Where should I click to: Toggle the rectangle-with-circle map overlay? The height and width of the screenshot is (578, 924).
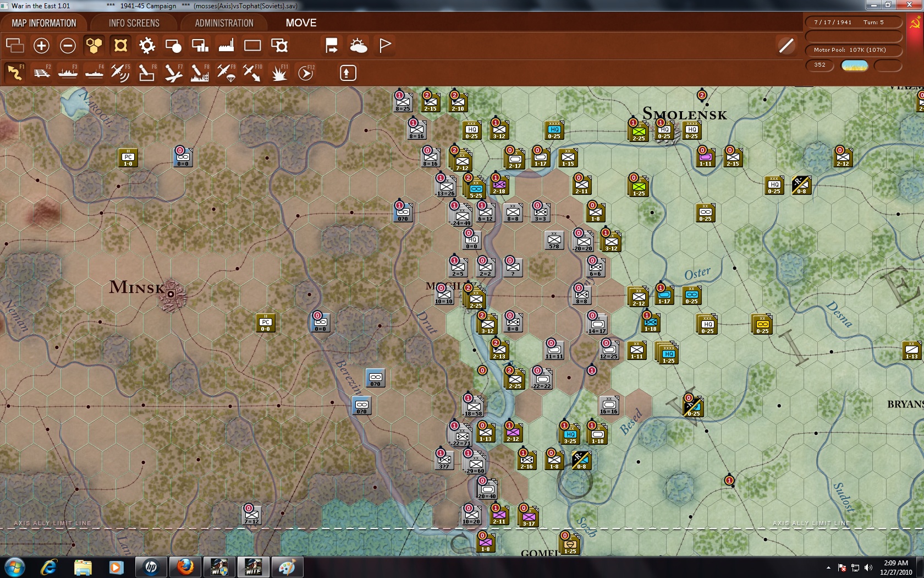173,46
